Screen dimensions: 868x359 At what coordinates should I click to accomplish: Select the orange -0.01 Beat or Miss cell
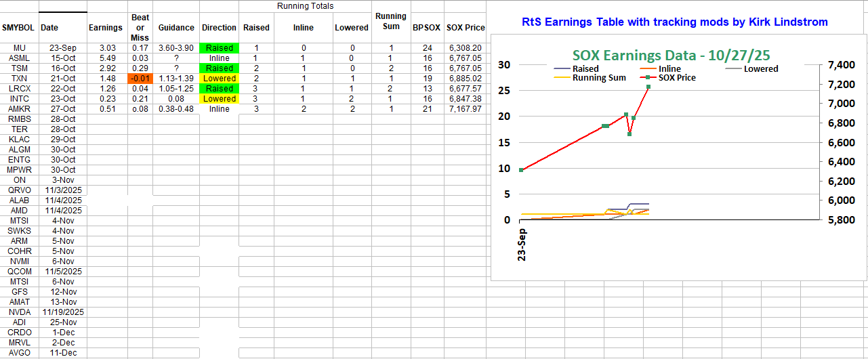point(140,79)
